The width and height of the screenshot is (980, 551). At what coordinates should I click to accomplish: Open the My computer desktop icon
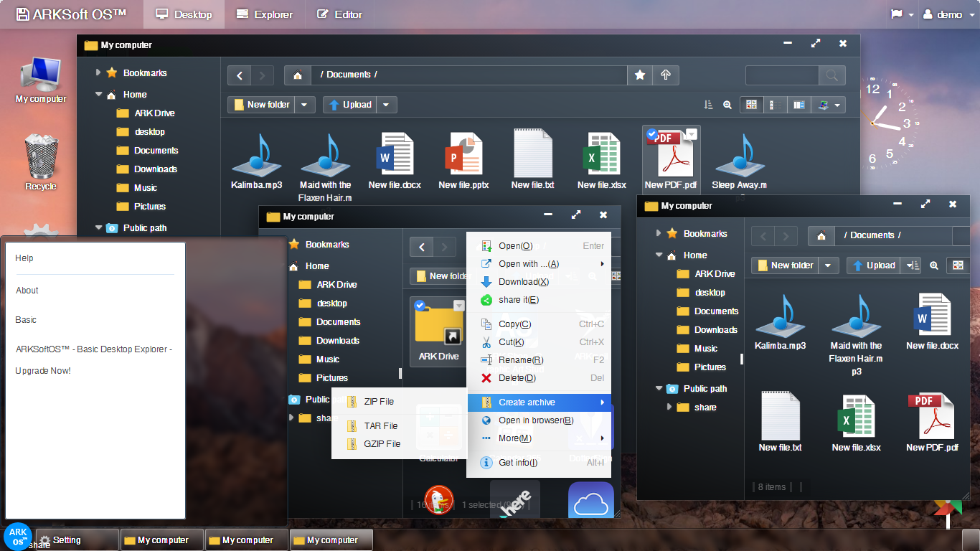tap(41, 80)
